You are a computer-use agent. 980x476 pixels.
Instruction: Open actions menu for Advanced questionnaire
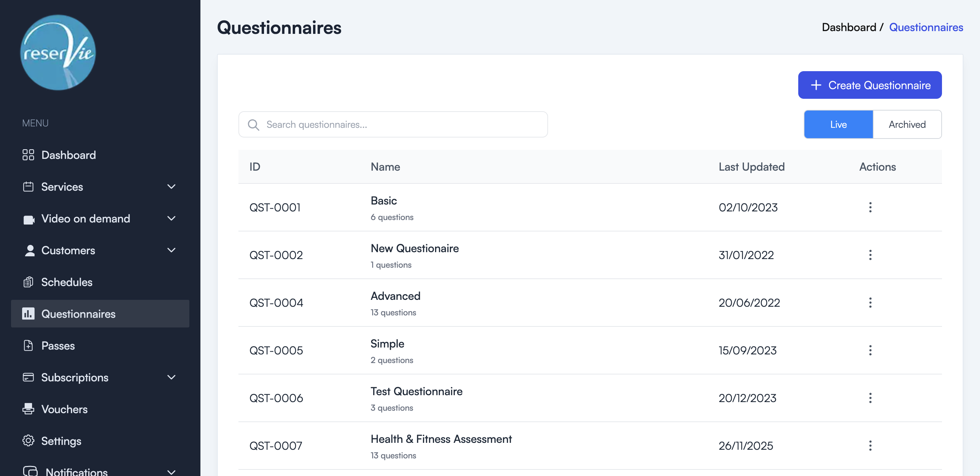click(870, 303)
